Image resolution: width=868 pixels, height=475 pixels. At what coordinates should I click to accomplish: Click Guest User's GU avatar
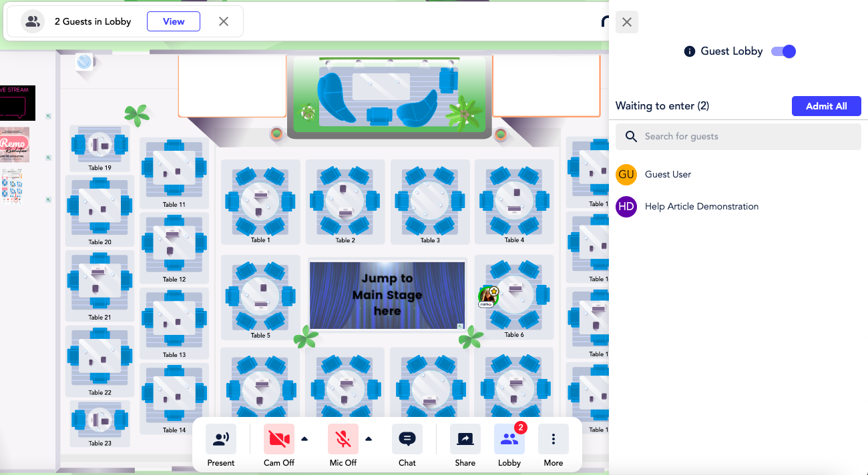click(x=626, y=174)
